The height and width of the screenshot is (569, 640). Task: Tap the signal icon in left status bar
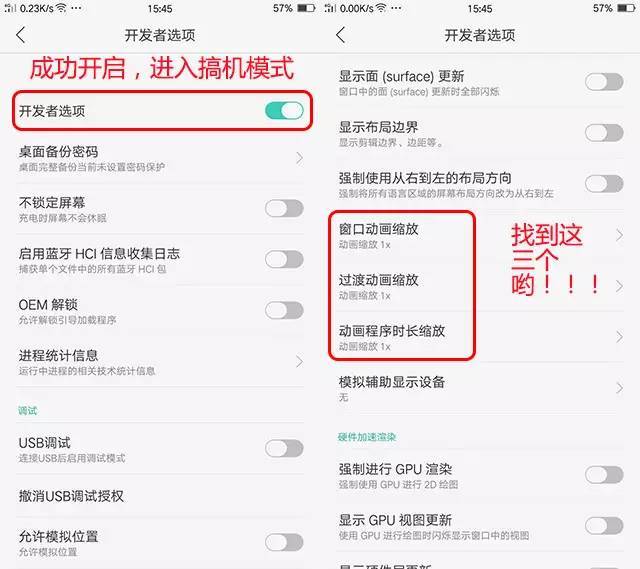(x=10, y=8)
